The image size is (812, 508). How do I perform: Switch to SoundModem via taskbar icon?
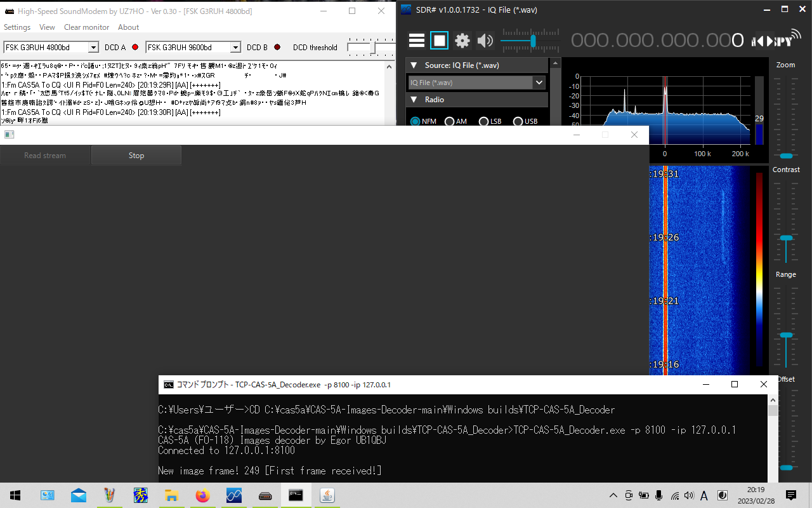265,495
